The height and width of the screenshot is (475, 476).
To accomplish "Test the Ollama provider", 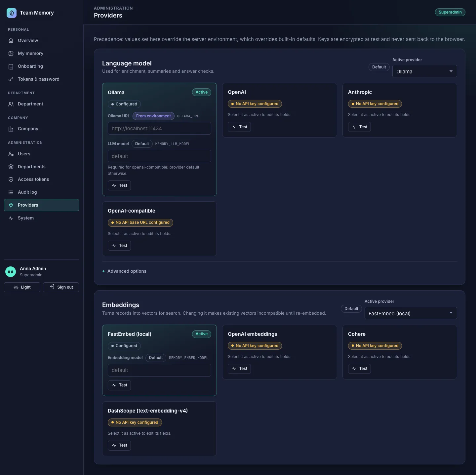I will pos(119,185).
